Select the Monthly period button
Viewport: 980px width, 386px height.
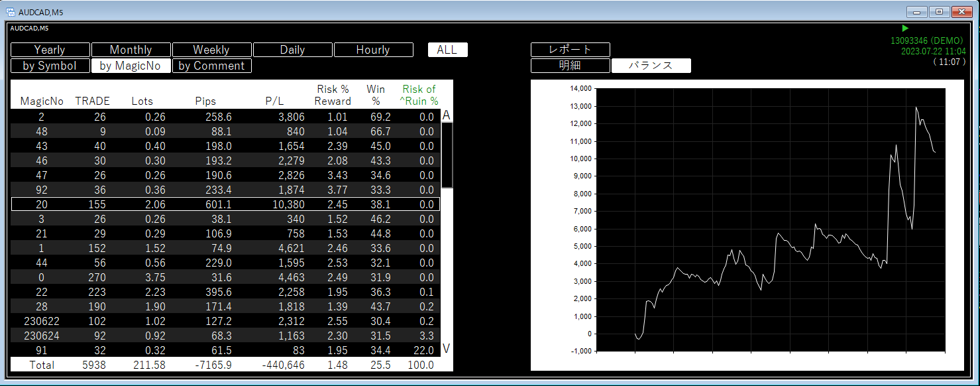click(x=131, y=50)
